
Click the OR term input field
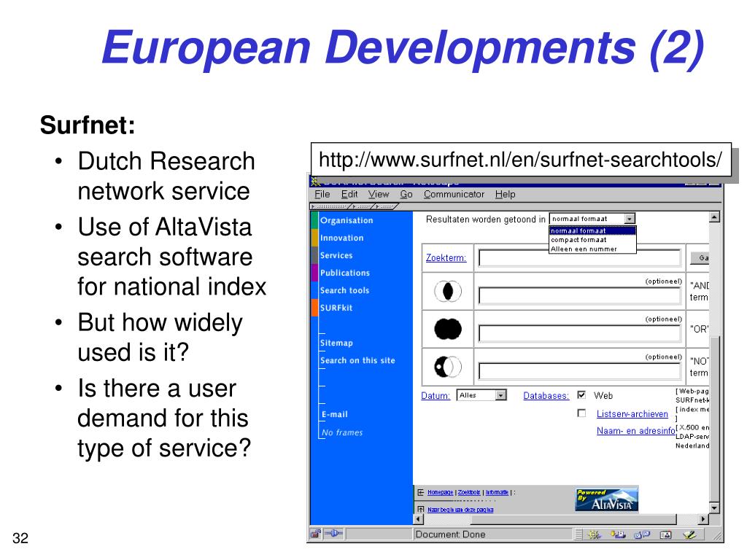580,333
